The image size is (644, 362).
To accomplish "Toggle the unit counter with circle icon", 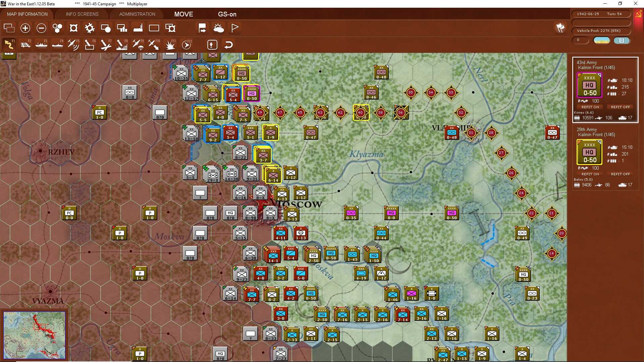I will (x=106, y=28).
